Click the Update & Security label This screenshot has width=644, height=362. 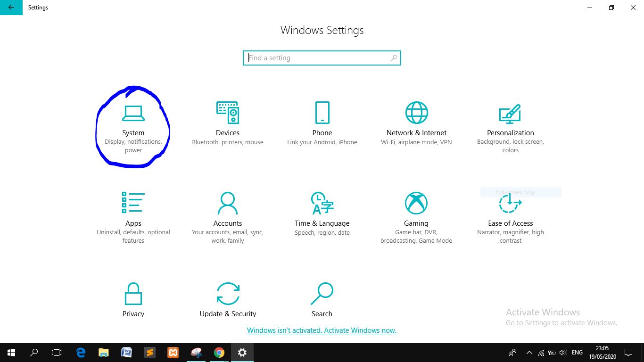[x=228, y=314]
